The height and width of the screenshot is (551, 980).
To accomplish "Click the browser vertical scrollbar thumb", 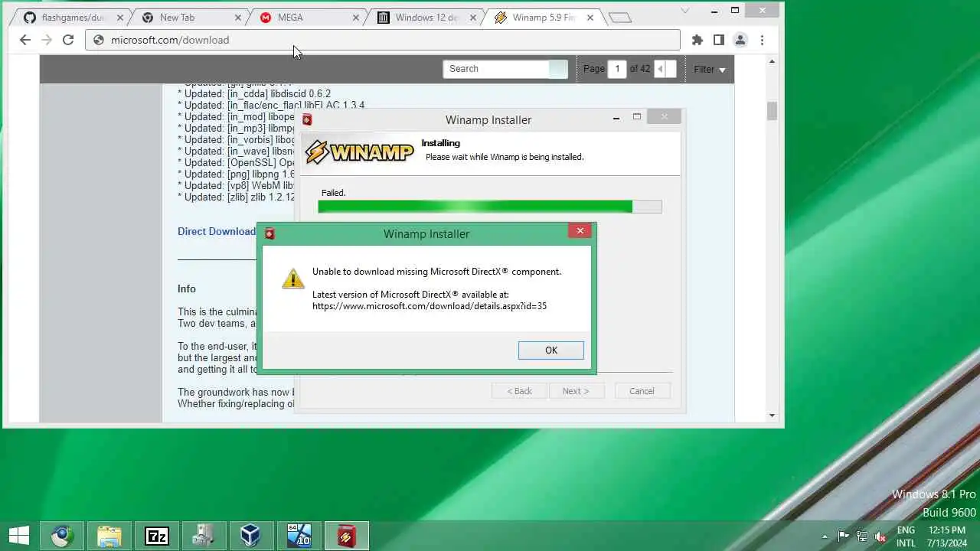I will tap(772, 111).
